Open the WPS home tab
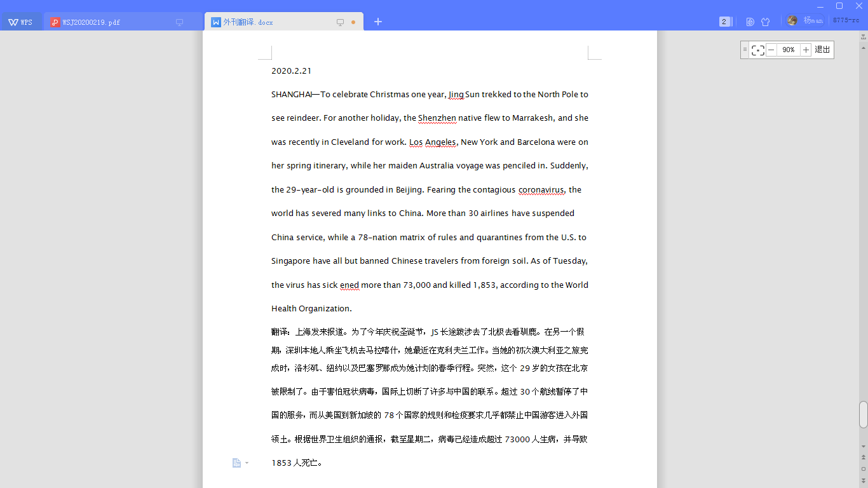 21,22
